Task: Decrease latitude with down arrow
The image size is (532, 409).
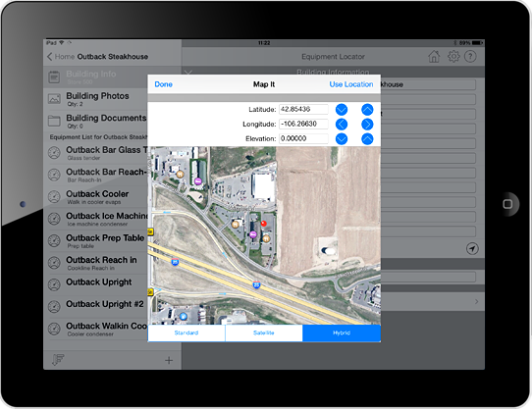Action: tap(342, 110)
